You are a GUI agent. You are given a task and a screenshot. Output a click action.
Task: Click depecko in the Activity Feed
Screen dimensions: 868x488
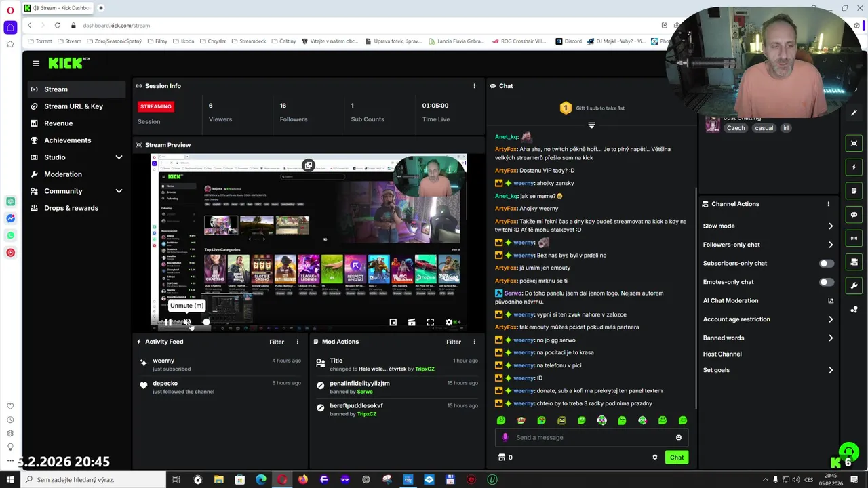tap(165, 384)
